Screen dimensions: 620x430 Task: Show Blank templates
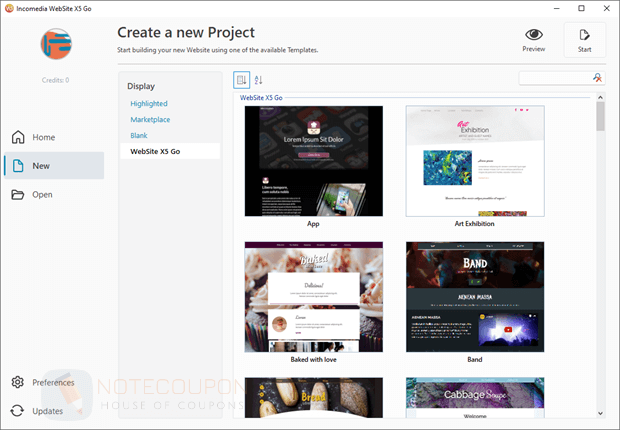point(139,135)
